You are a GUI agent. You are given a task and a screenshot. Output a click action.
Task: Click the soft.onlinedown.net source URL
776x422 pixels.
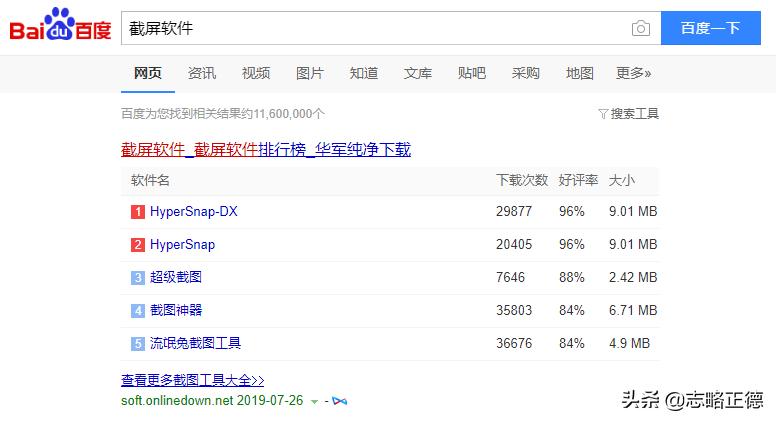176,400
